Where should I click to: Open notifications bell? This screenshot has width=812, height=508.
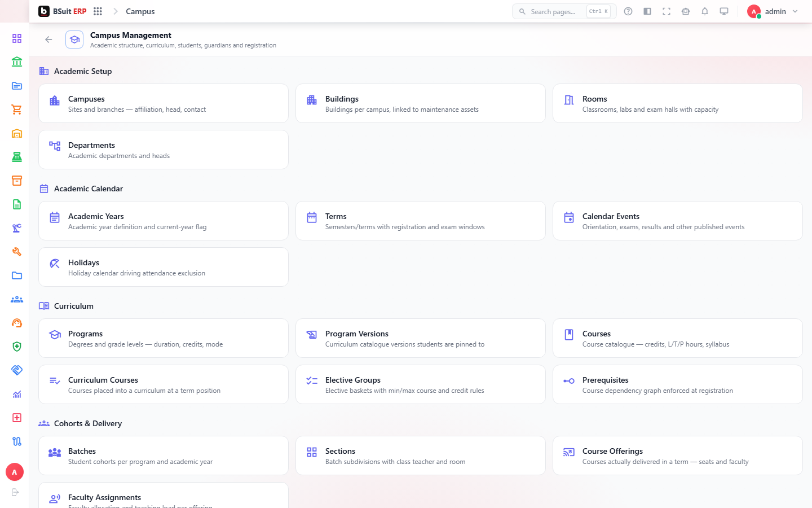pos(705,11)
